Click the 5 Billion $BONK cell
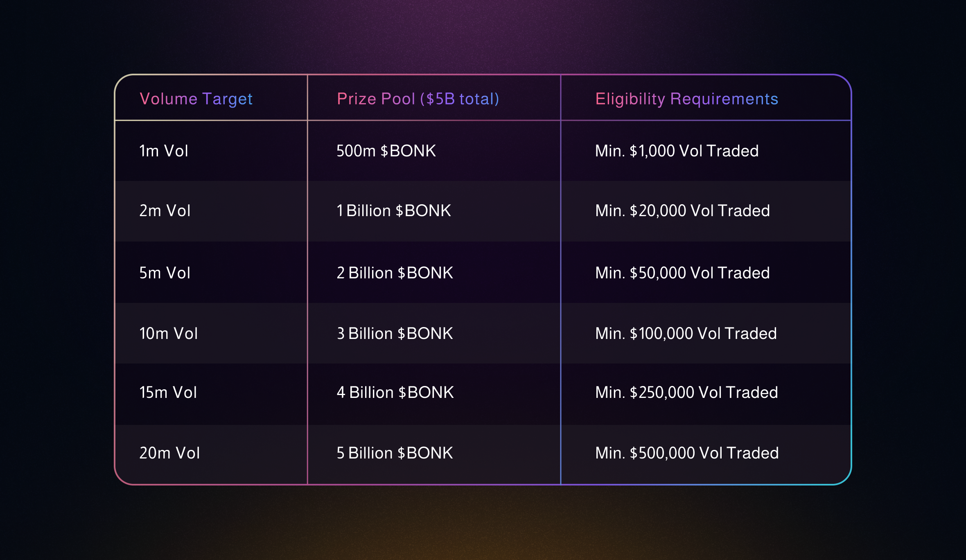 tap(395, 453)
